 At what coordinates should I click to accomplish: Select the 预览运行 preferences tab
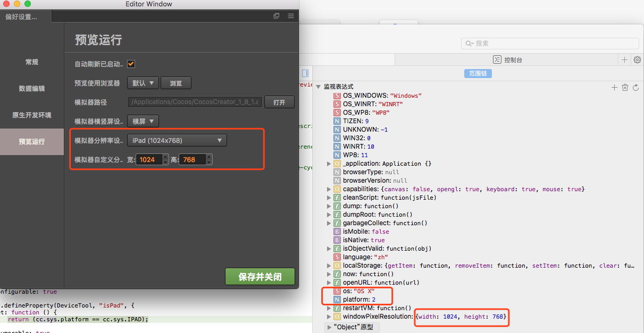[32, 142]
